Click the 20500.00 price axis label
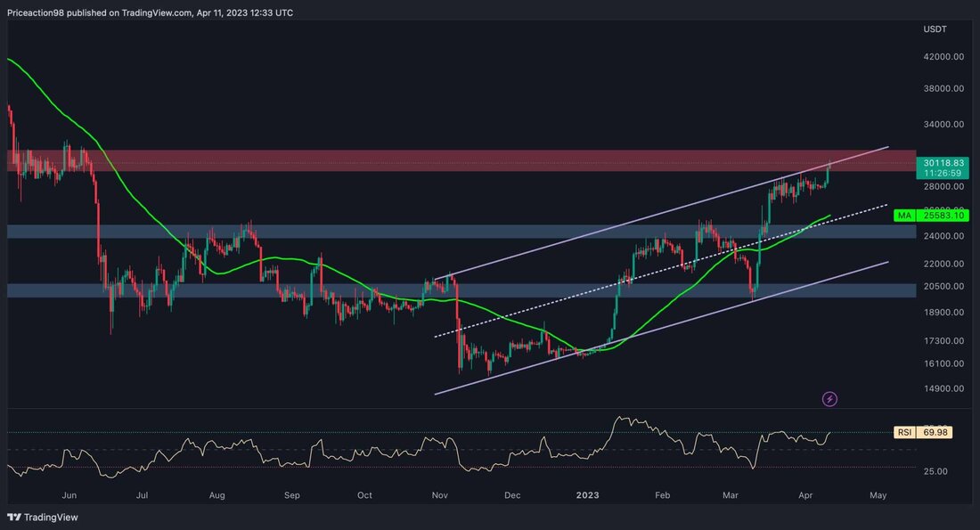Image resolution: width=980 pixels, height=530 pixels. pyautogui.click(x=943, y=286)
